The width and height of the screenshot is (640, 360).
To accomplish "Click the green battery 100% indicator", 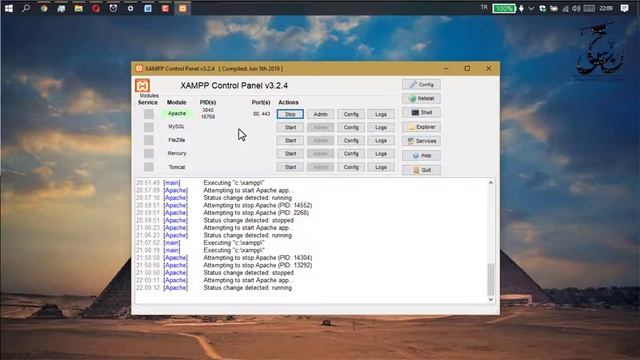I will pyautogui.click(x=504, y=8).
